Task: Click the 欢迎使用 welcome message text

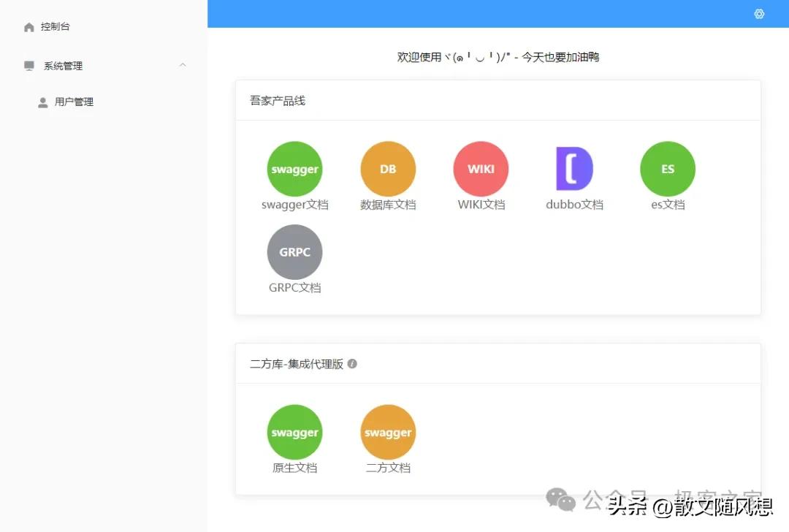Action: [498, 58]
